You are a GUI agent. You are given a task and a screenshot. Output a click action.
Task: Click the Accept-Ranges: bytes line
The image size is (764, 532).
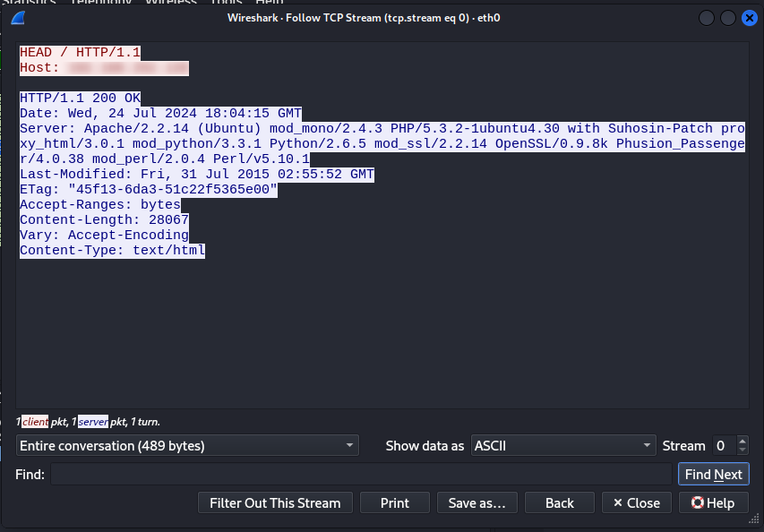click(x=100, y=204)
